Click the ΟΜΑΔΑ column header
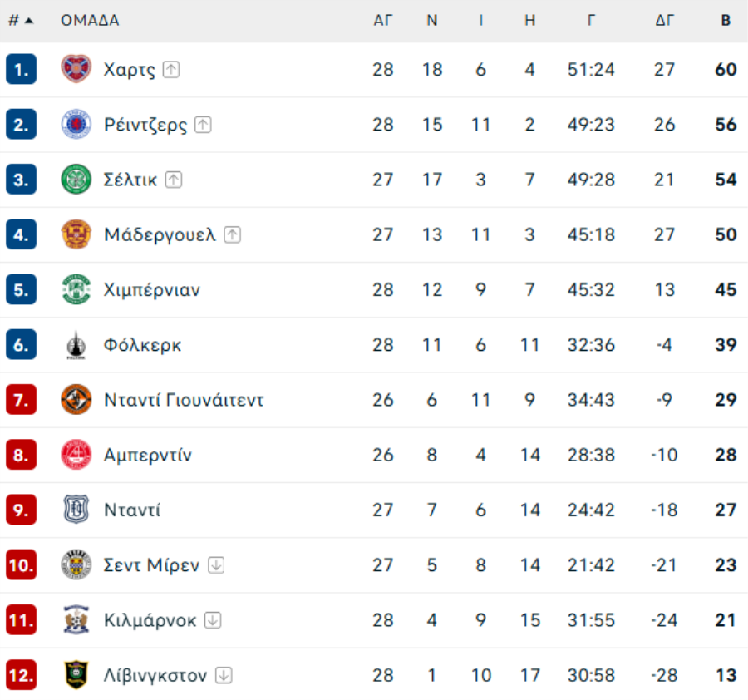Image resolution: width=748 pixels, height=700 pixels. pos(90,21)
